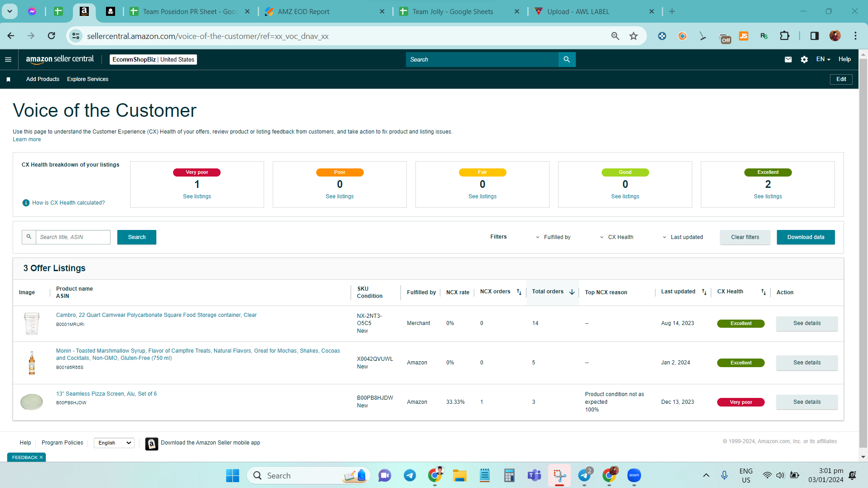
Task: Click the bookmark icon beside Add Products
Action: (x=8, y=79)
